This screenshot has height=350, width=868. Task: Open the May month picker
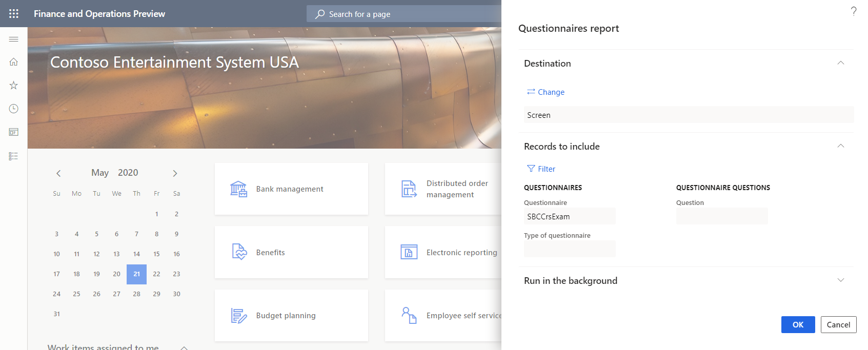(100, 173)
